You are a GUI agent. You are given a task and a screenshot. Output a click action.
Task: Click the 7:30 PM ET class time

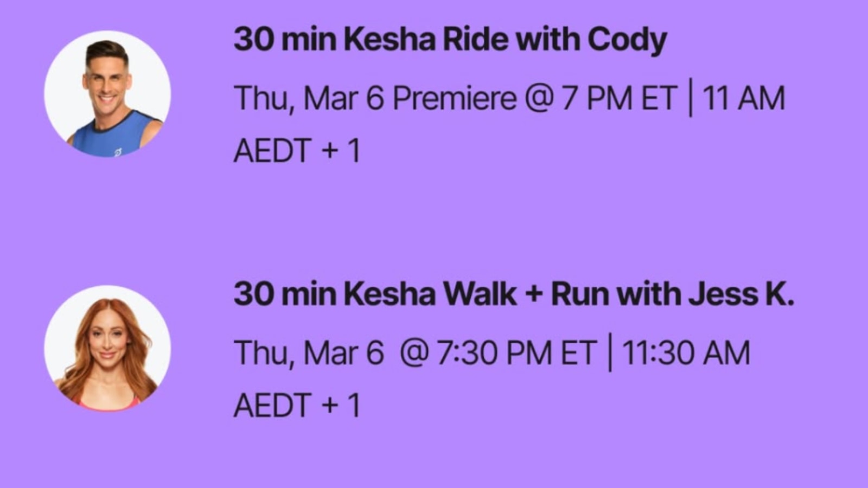516,353
